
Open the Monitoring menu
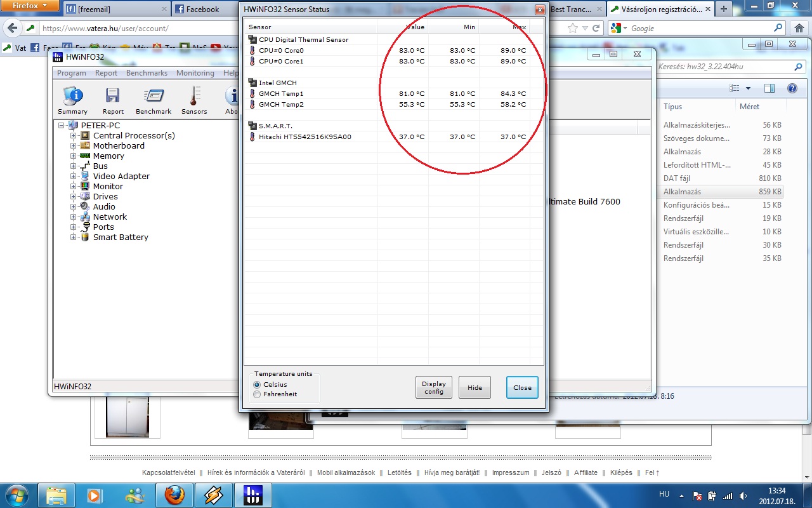195,73
